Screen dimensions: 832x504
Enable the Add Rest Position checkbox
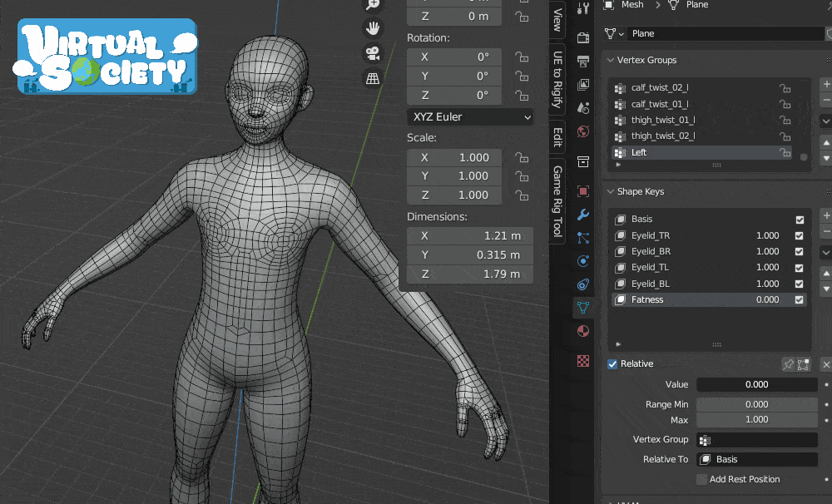tap(702, 479)
